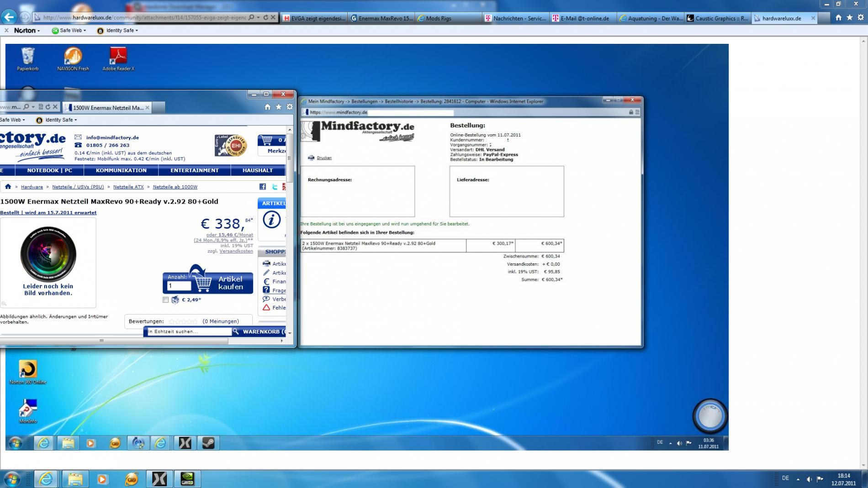Switch to the Mods Rigs tab
Viewport: 868px width, 488px height.
pyautogui.click(x=449, y=18)
